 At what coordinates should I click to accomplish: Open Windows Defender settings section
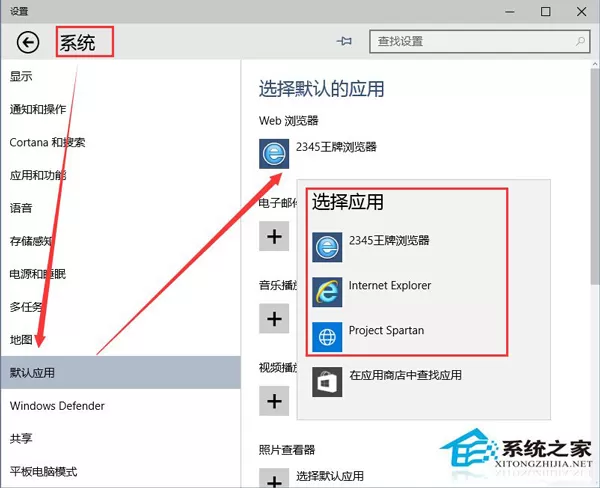(x=57, y=406)
